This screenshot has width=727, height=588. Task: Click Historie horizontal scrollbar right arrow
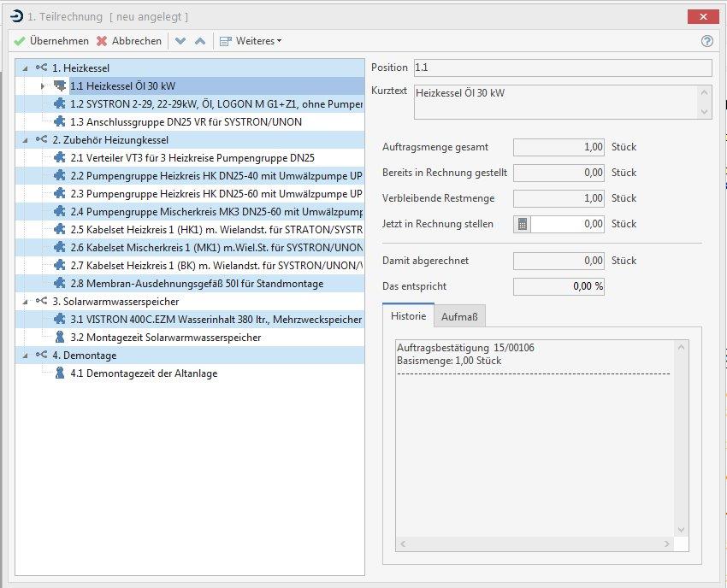tap(667, 544)
